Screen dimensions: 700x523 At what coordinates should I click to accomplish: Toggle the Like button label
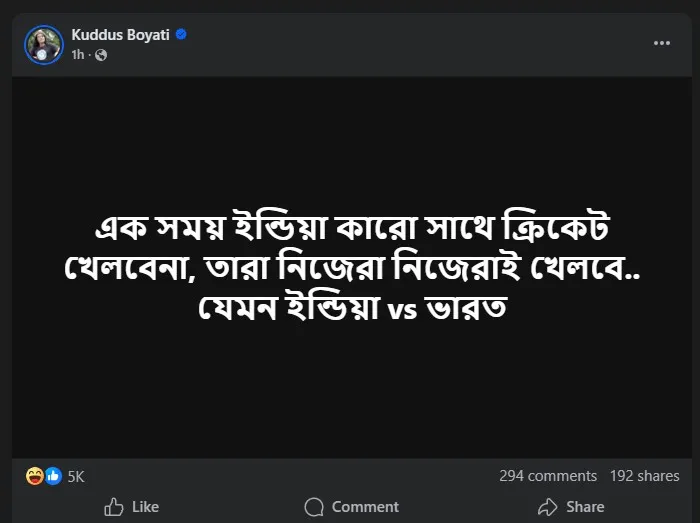tap(146, 507)
